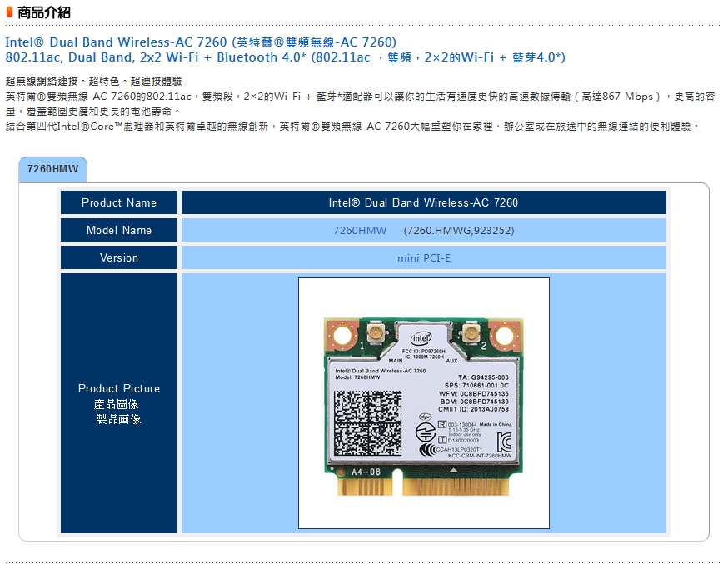Click the mini PCI-E version value
The height and width of the screenshot is (564, 728).
(424, 258)
